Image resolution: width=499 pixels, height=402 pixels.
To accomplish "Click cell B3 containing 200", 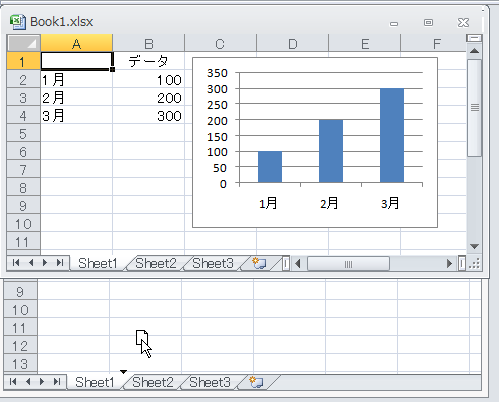I will click(x=149, y=98).
